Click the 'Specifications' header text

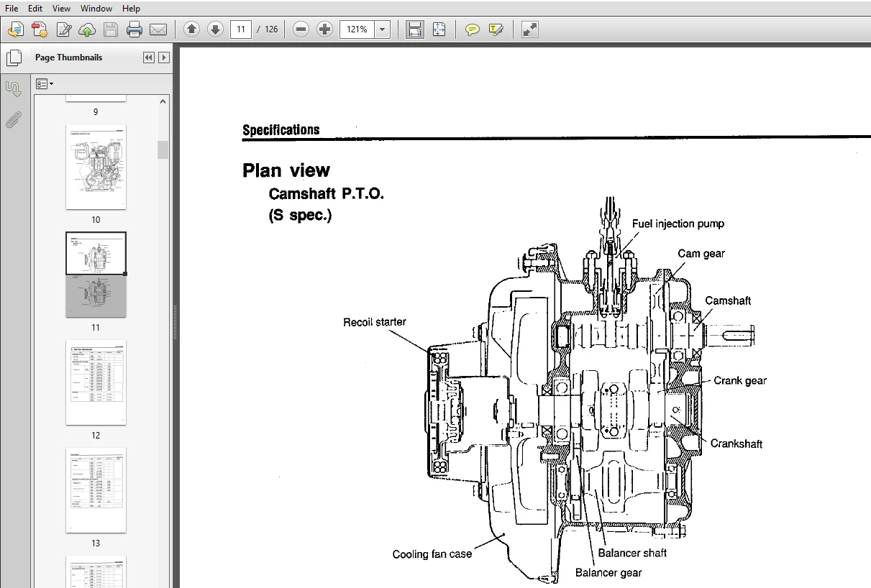point(281,130)
